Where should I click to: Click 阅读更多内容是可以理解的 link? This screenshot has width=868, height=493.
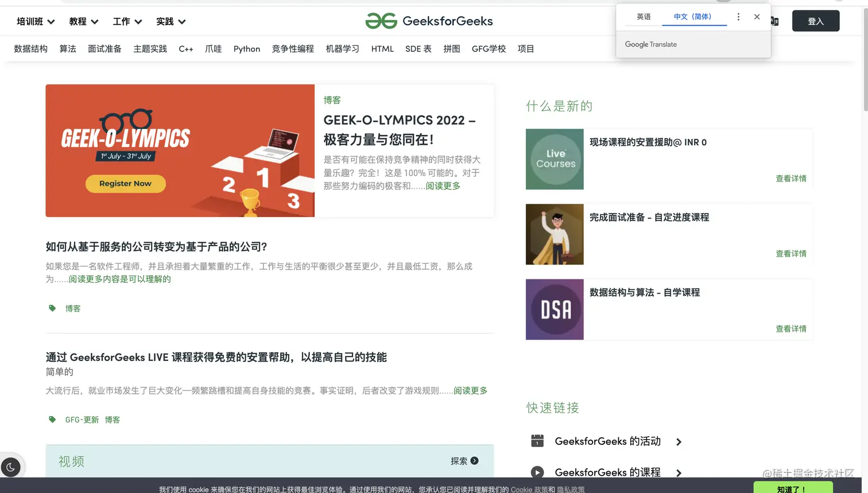(120, 279)
